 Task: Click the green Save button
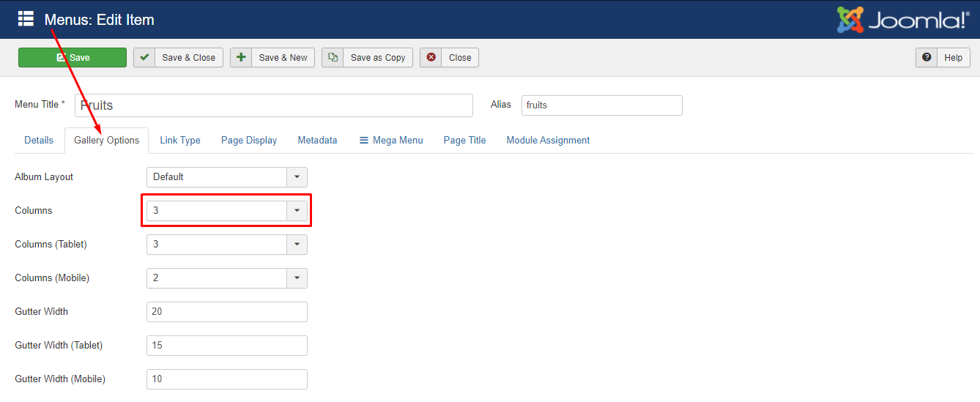[73, 58]
